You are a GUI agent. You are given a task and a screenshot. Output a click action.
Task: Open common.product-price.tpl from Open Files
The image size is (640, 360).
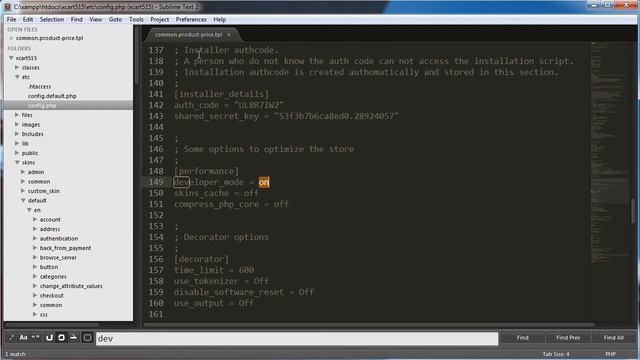tap(49, 38)
